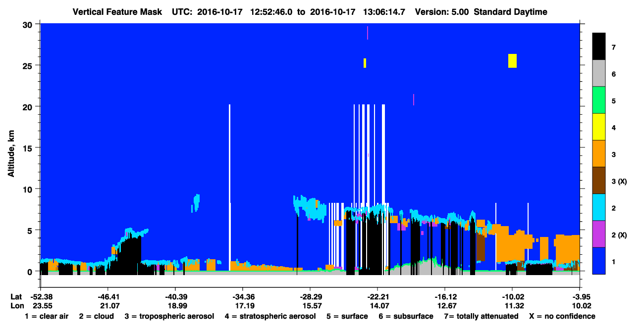Click the legend text 'X = no confidence'
This screenshot has height=330, width=644.
click(562, 316)
